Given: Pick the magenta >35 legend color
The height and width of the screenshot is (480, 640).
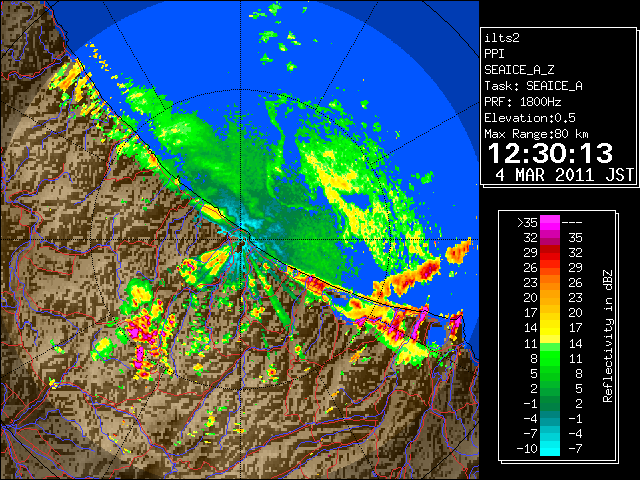Looking at the screenshot, I should [550, 223].
